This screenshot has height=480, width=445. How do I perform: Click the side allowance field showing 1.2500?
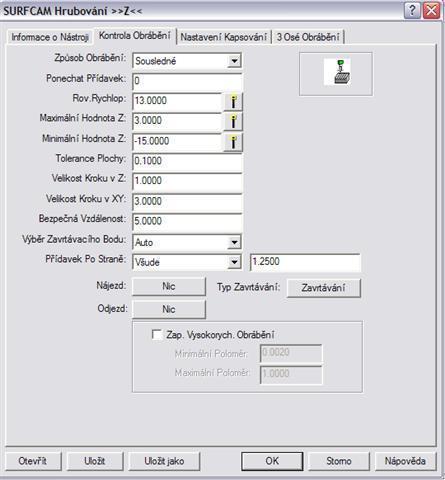click(305, 262)
